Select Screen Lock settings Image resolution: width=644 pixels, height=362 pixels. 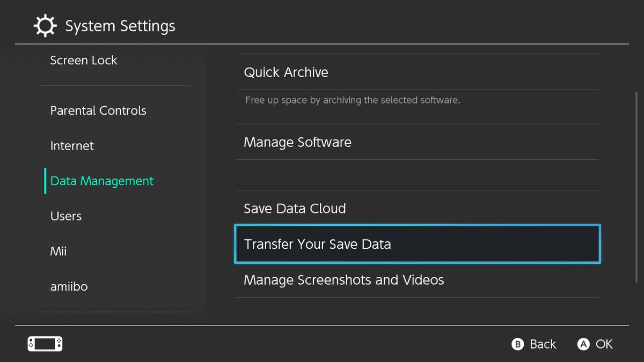coord(84,61)
